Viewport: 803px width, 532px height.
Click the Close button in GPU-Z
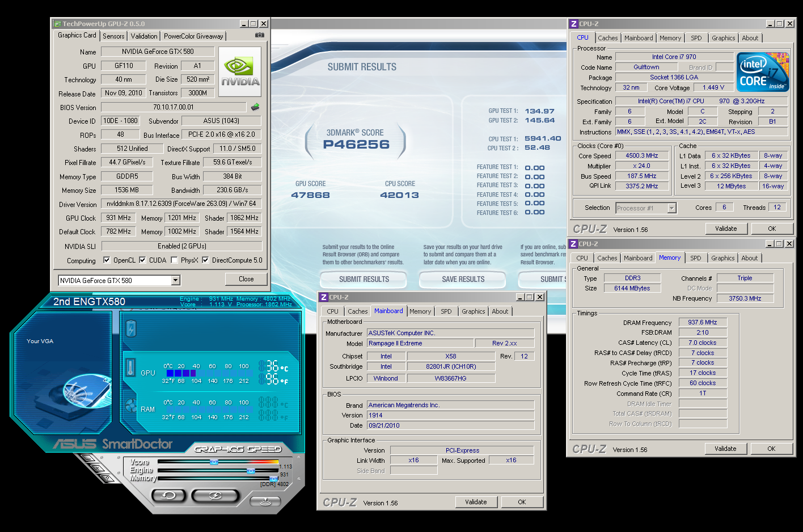[246, 279]
